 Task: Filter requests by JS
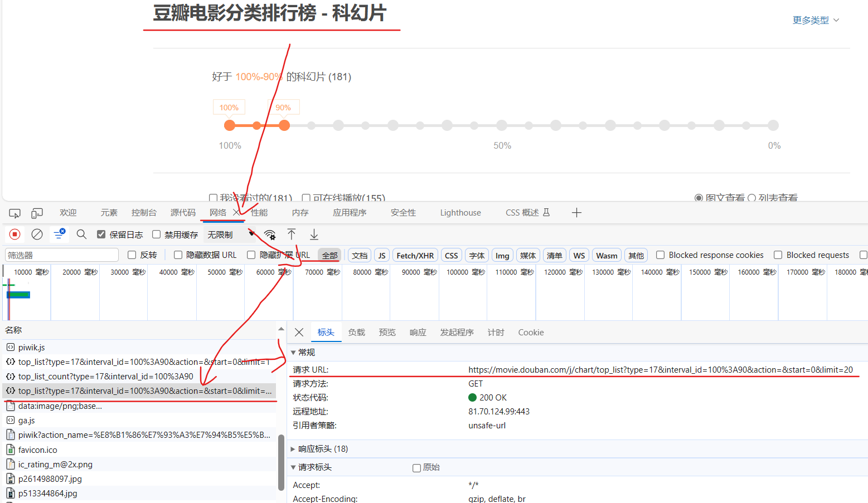coord(382,256)
